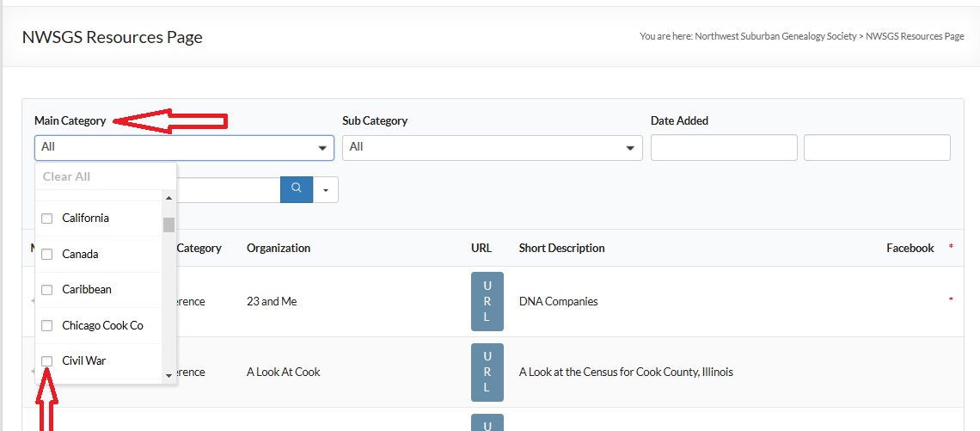
Task: Open search options caret beside magnifier
Action: coord(325,190)
